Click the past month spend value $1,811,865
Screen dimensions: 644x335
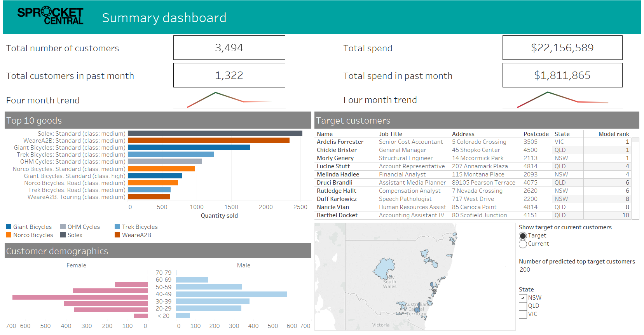click(562, 75)
